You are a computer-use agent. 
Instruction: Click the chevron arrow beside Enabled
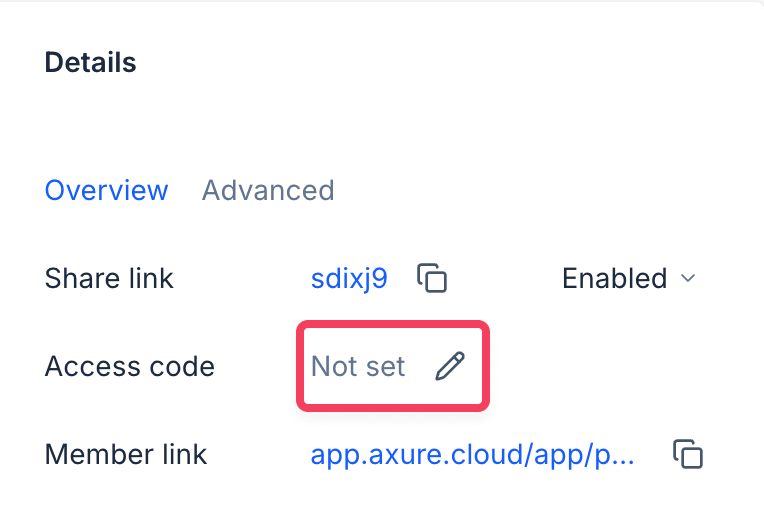tap(688, 278)
